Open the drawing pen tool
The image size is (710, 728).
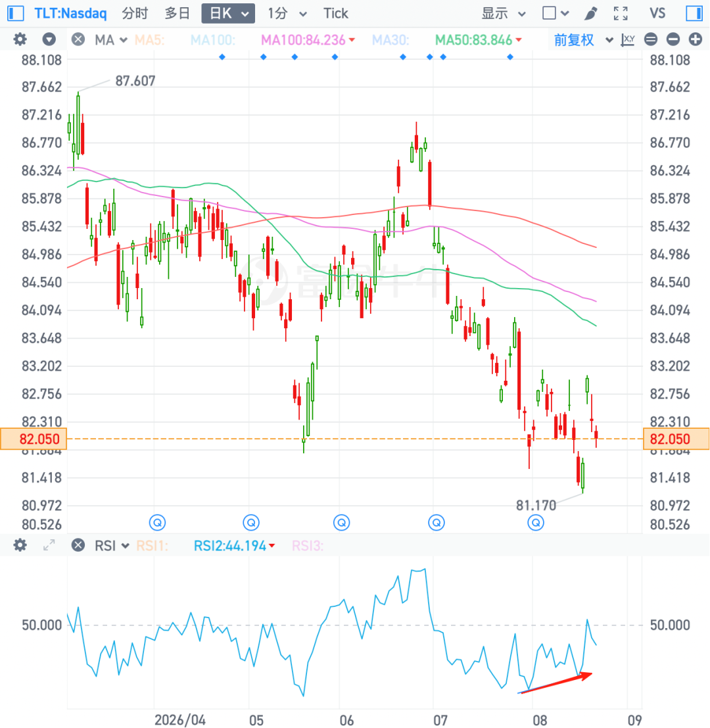click(x=591, y=13)
